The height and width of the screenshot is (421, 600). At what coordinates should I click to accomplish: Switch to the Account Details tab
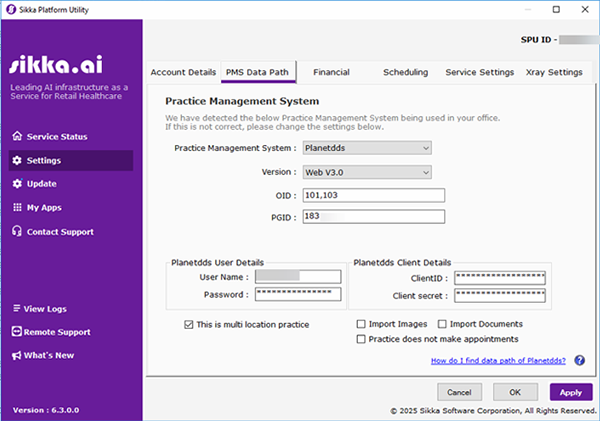[x=183, y=72]
